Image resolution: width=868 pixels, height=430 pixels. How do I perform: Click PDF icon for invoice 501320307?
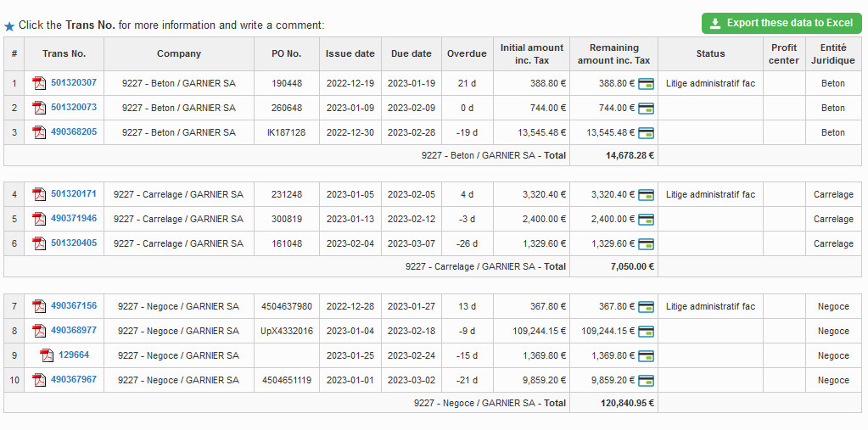pyautogui.click(x=39, y=83)
